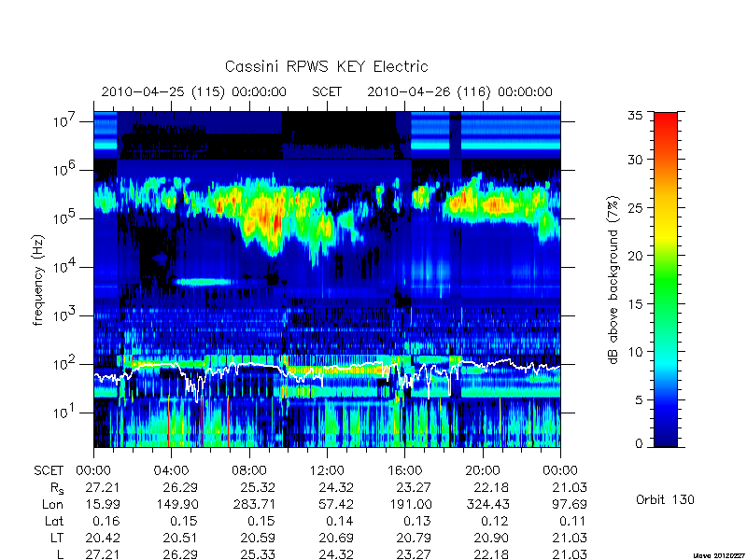The width and height of the screenshot is (747, 560).
Task: Click LT value '20.79'
Action: 414,539
